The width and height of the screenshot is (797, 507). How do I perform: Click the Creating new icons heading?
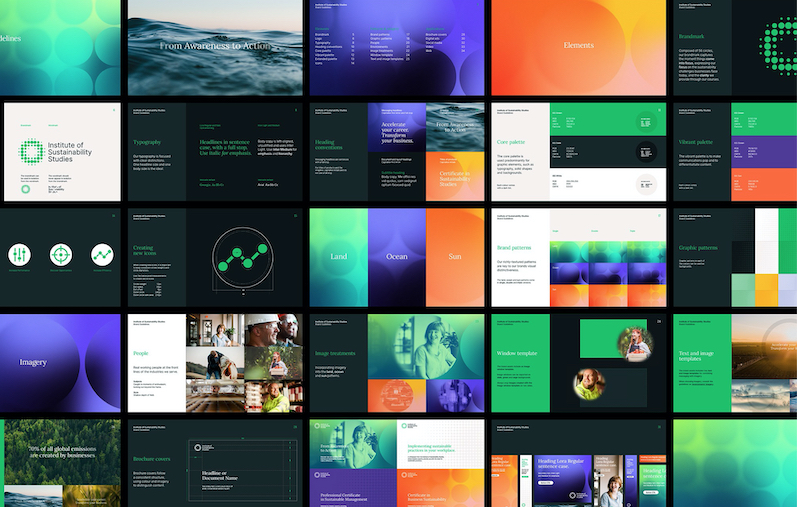[x=147, y=250]
